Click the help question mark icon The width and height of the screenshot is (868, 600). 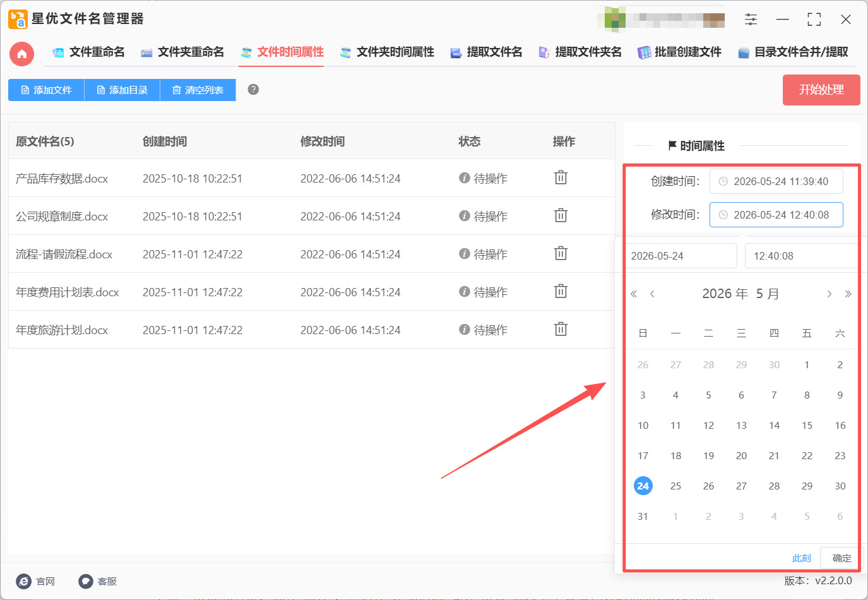coord(253,90)
